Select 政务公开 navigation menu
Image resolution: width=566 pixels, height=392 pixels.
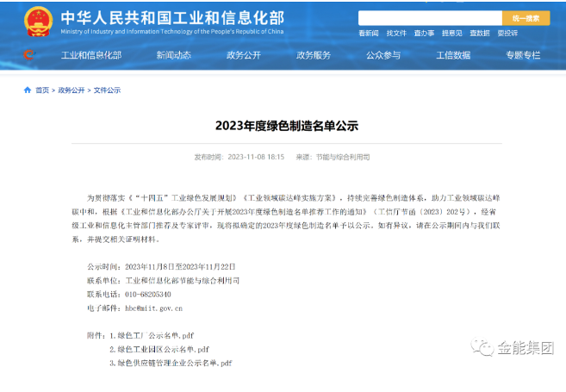(243, 55)
